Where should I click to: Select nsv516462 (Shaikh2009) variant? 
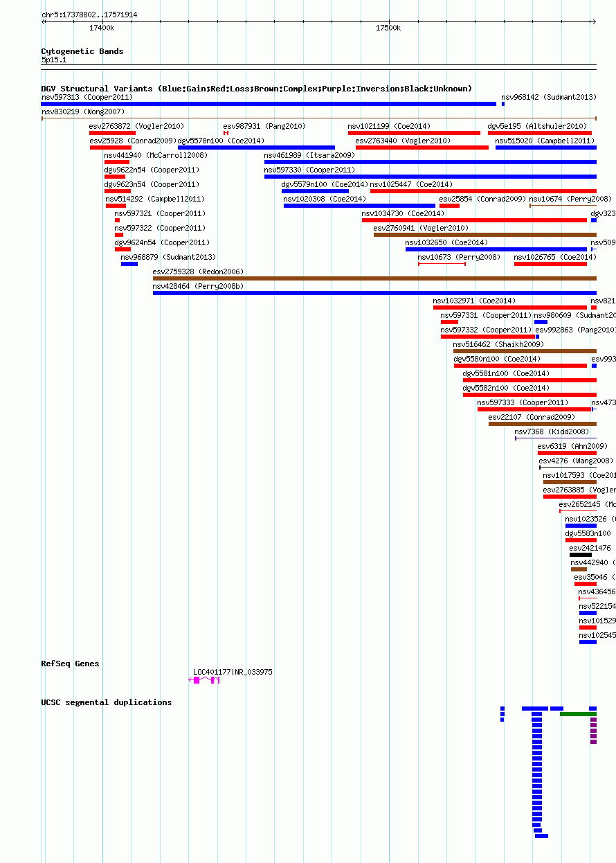point(525,351)
